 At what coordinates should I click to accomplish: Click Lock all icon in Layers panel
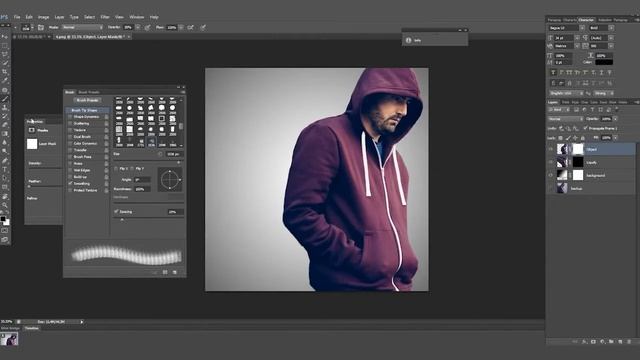(582, 138)
